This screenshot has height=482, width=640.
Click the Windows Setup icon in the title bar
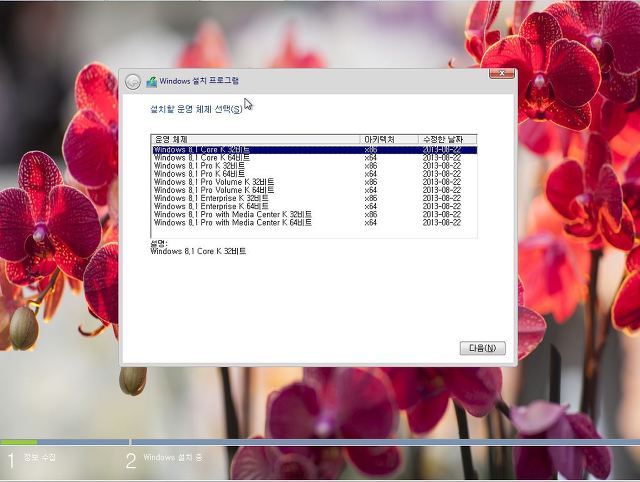[151, 82]
